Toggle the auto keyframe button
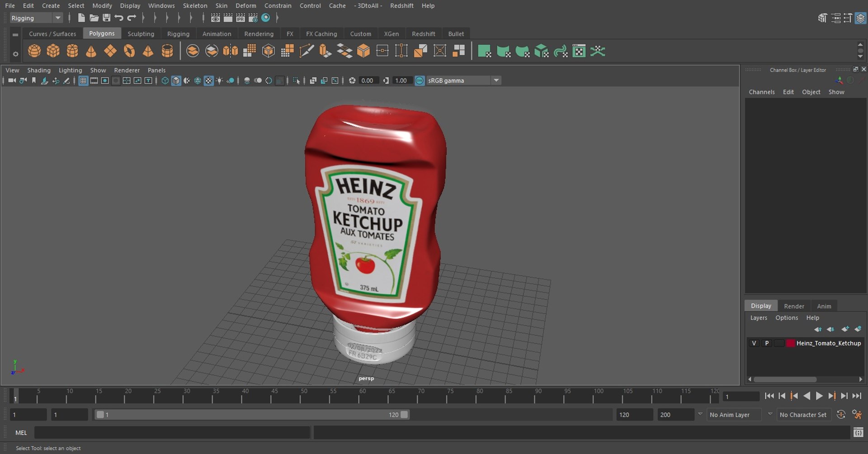Viewport: 868px width, 454px height. pos(841,415)
